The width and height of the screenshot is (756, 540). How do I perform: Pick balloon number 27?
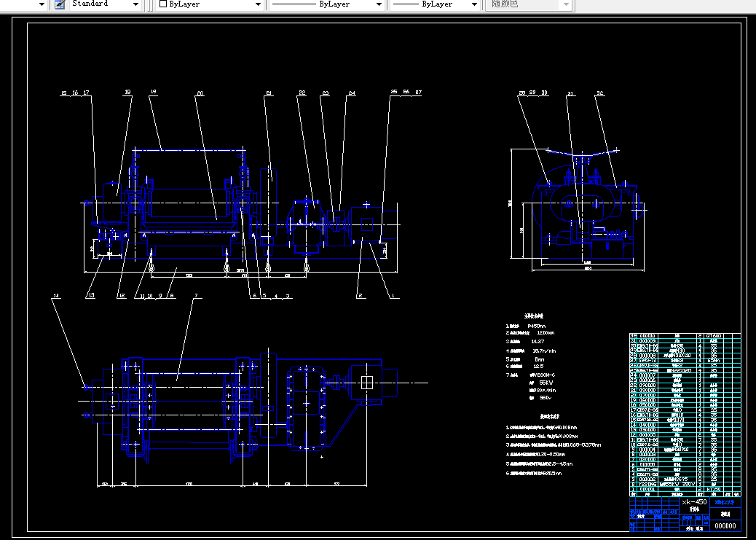[418, 92]
